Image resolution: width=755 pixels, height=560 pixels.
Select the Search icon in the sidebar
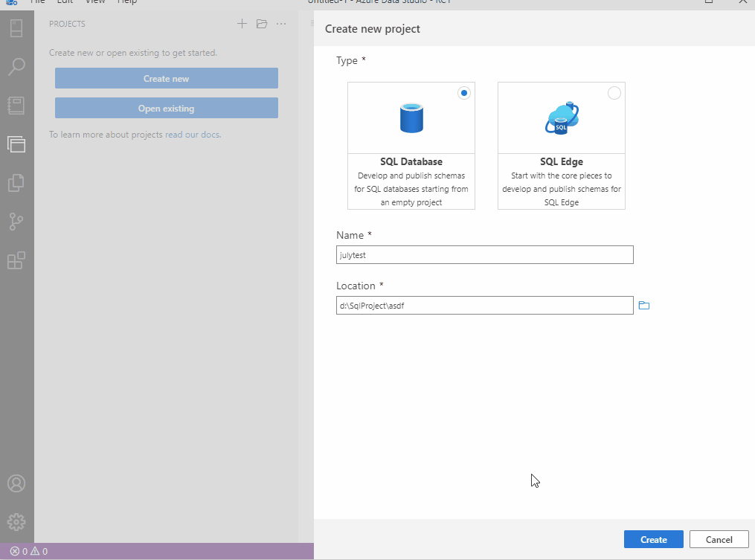tap(16, 66)
